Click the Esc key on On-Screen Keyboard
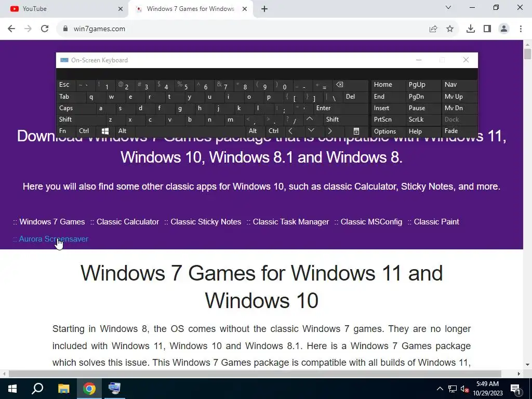This screenshot has height=399, width=532. click(x=66, y=85)
